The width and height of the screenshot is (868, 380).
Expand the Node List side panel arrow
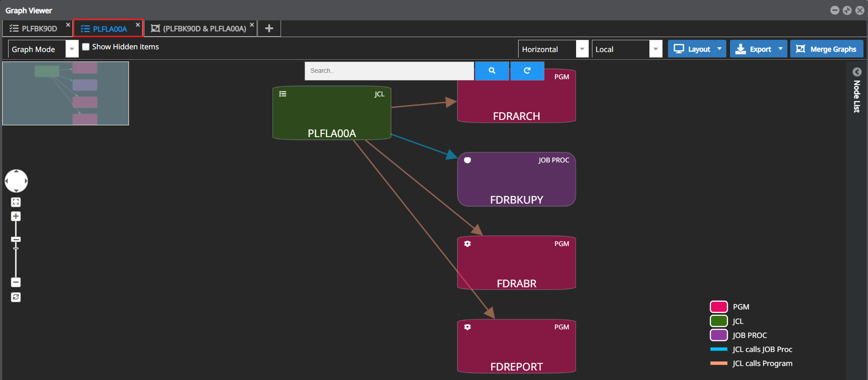point(857,72)
